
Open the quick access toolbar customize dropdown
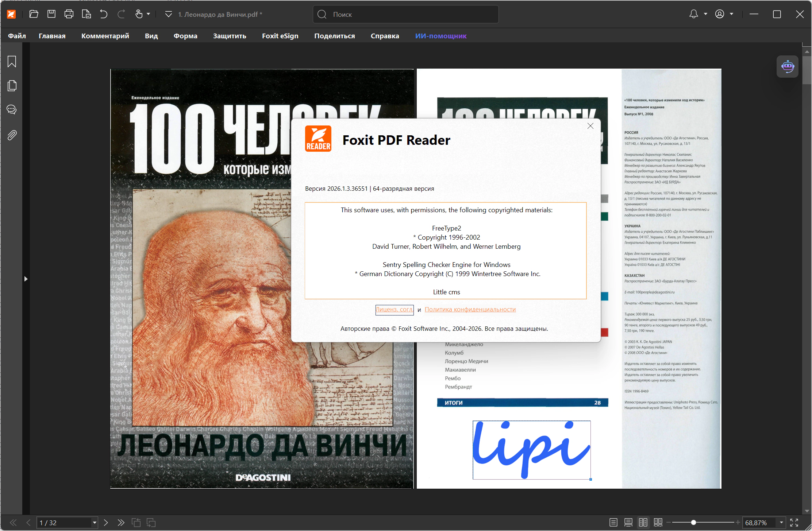[x=168, y=14]
